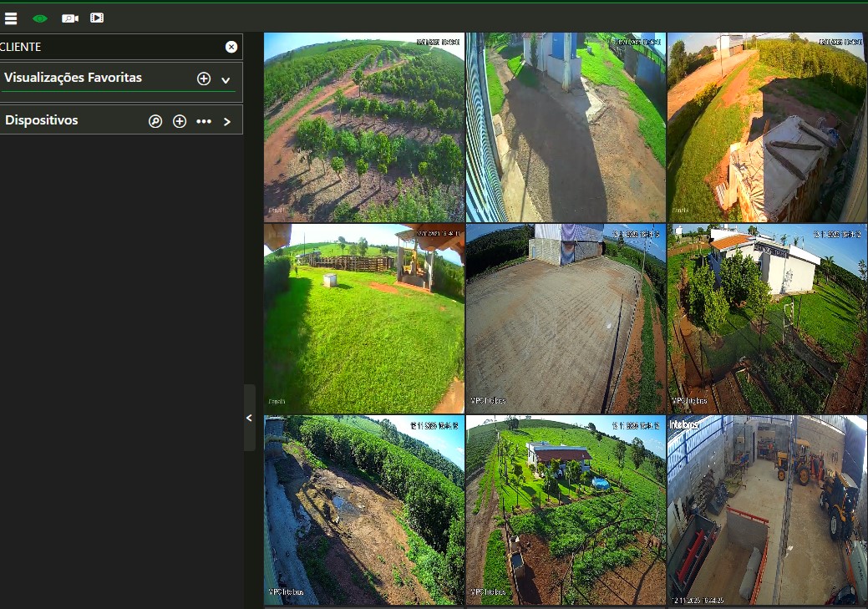Expand the Dispositivos section
Viewport: 868px width, 609px height.
[x=226, y=121]
